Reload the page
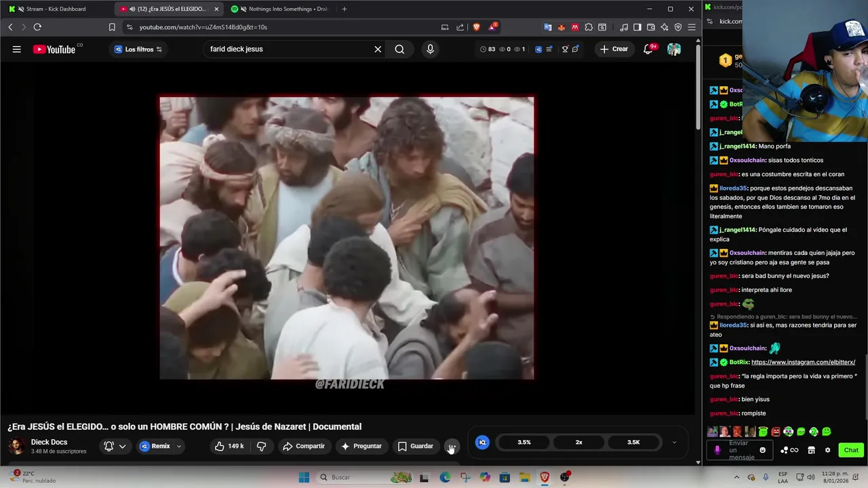Image resolution: width=868 pixels, height=488 pixels. click(x=37, y=27)
